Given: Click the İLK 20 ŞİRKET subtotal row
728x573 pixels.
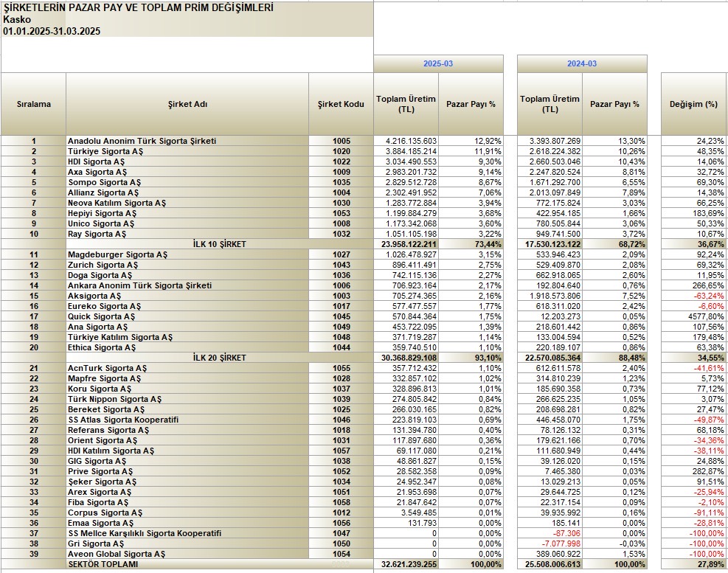Looking at the screenshot, I should click(x=219, y=358).
